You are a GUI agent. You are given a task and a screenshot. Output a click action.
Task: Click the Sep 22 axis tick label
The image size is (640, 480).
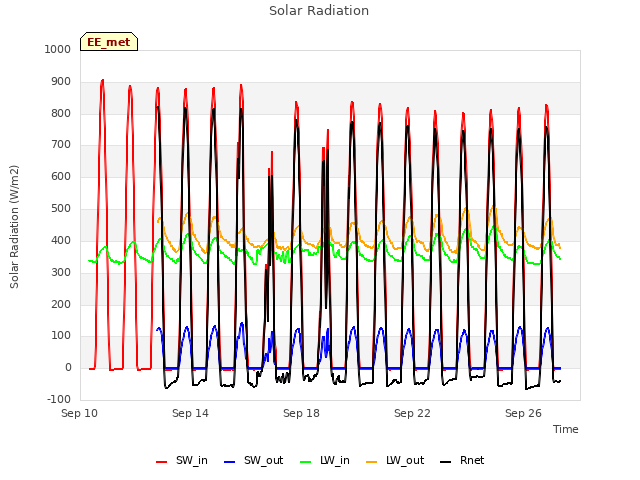412,413
